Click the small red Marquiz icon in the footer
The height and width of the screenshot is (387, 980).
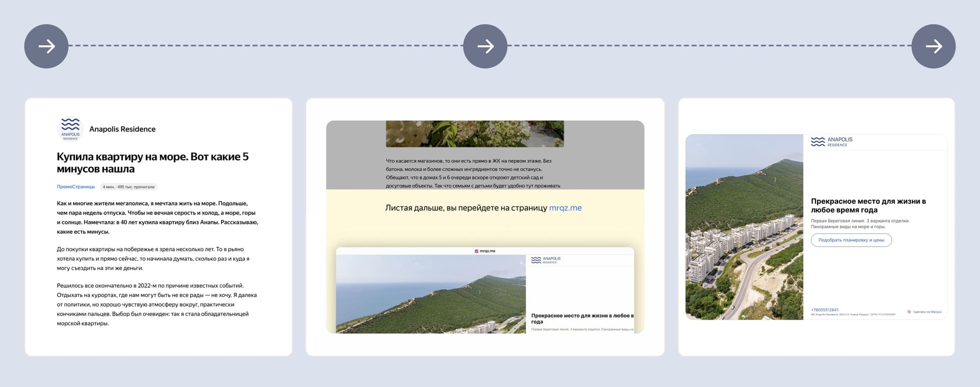[909, 312]
